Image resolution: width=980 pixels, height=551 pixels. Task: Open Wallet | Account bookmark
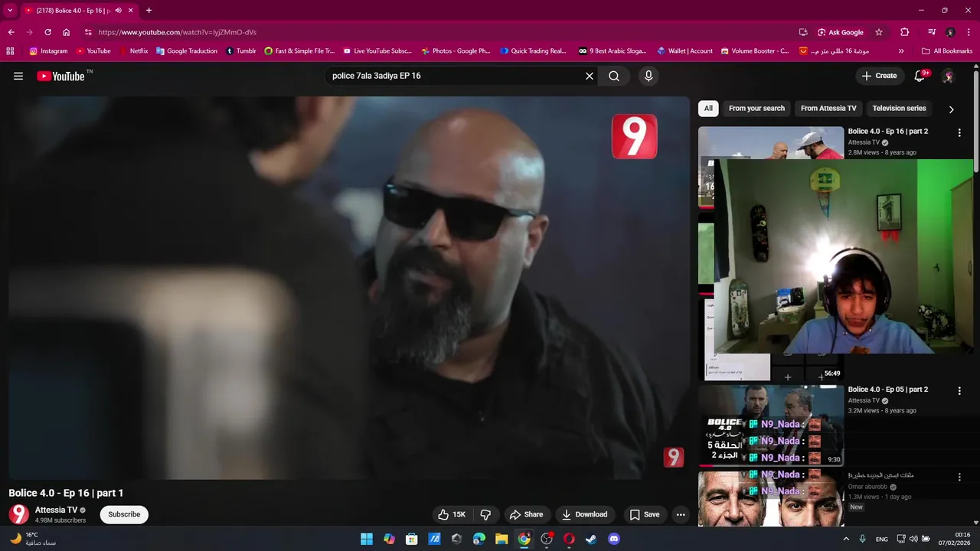[684, 51]
